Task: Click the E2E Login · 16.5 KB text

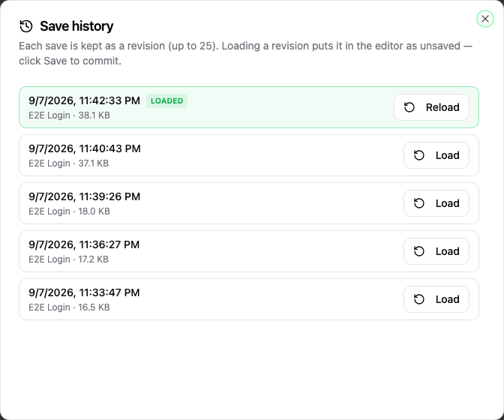Action: point(69,307)
